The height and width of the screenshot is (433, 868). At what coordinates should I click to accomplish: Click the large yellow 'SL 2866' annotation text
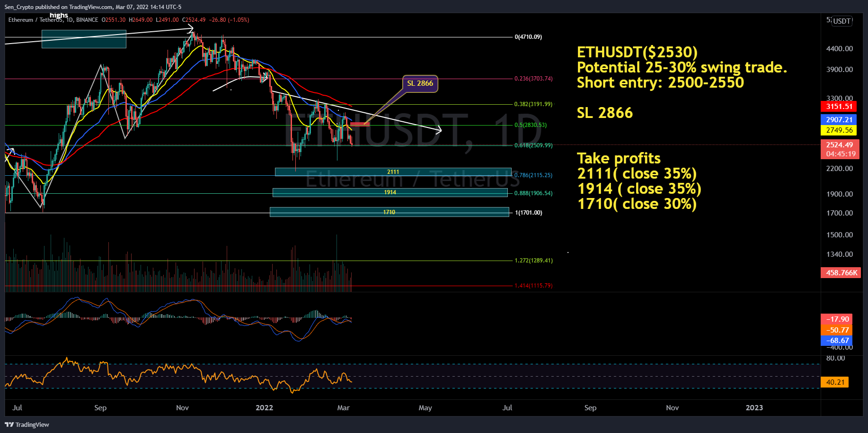coord(605,113)
